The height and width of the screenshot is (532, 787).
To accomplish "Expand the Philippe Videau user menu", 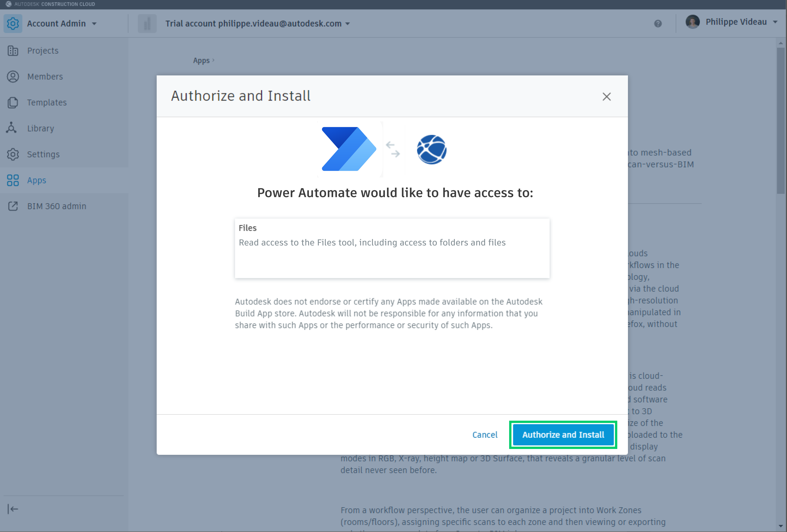I will click(x=775, y=22).
